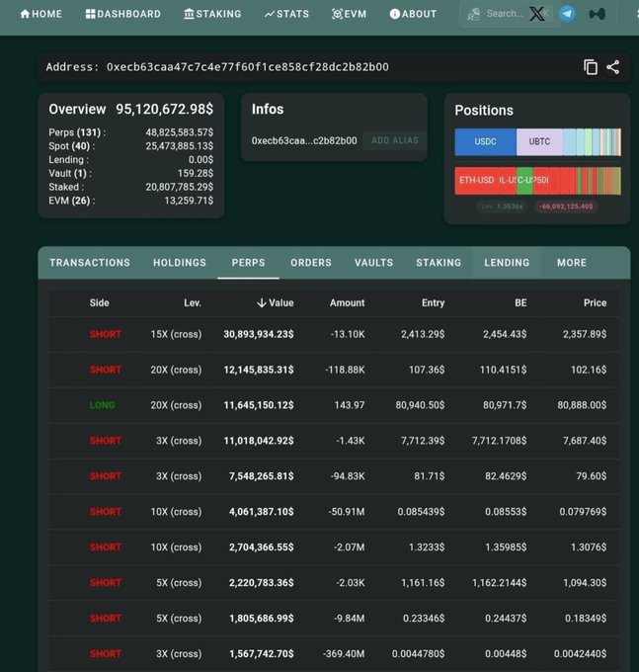Click the -66,092,125.40$ badge
Screen dimensions: 639x672
[x=566, y=207]
